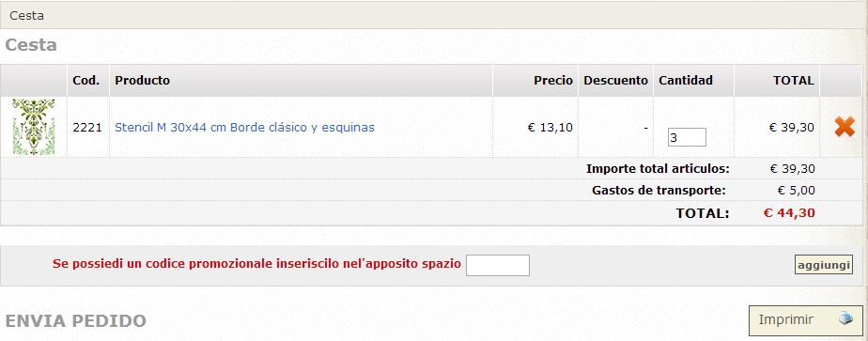Focus the Cantidad quantity field showing 3
Screen dimensions: 868x341
point(687,137)
